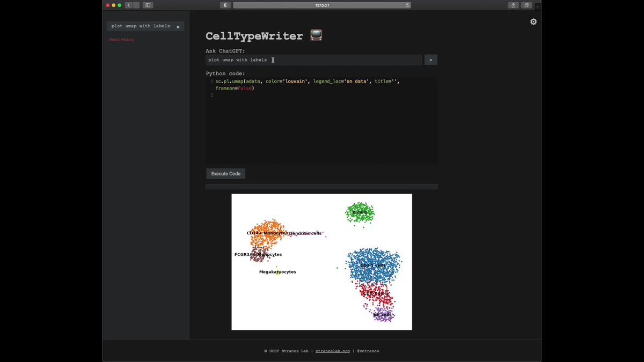
Task: Click the Reset History link
Action: click(122, 40)
